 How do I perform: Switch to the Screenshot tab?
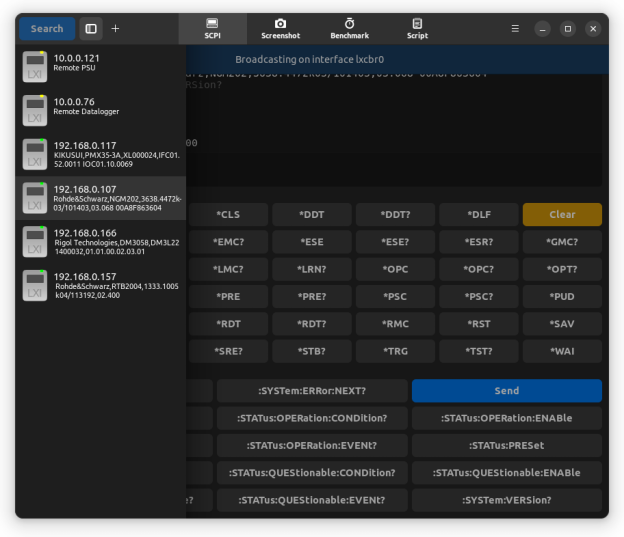[280, 29]
